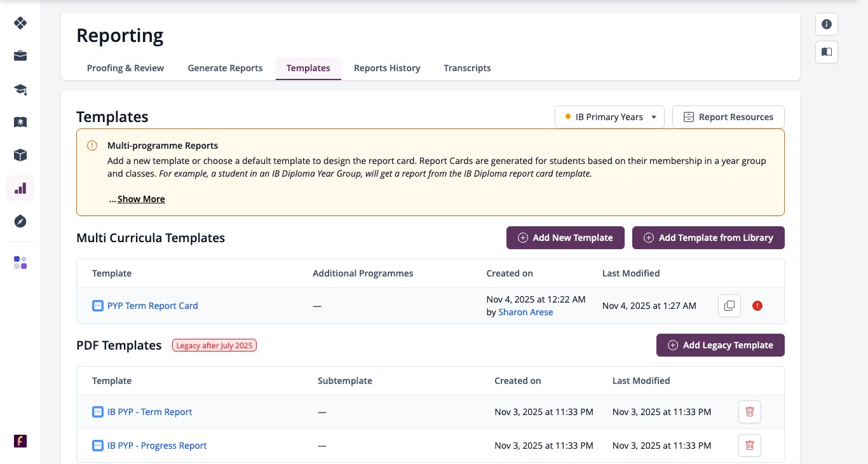Click the red error indicator on PYP Term Report Card
This screenshot has width=868, height=464.
[x=757, y=306]
